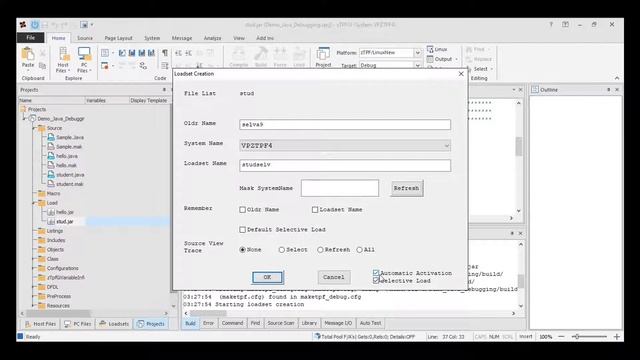
Task: Click the Loadset Name input field
Action: tap(345, 165)
